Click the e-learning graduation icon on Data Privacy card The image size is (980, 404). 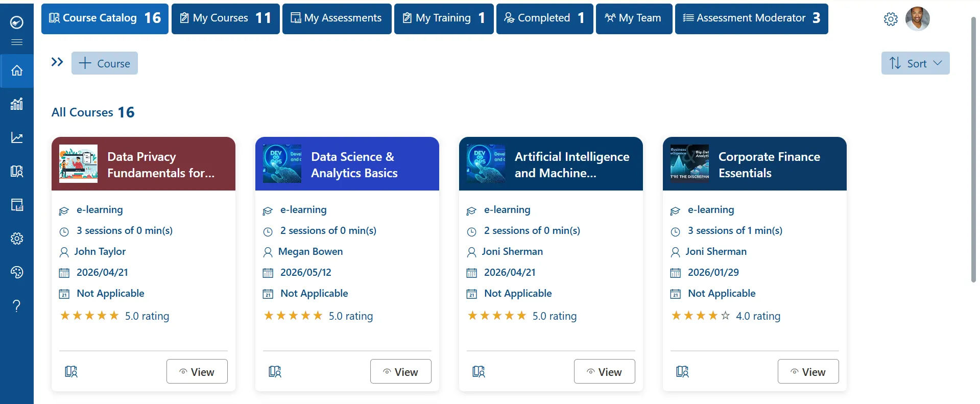(x=64, y=211)
